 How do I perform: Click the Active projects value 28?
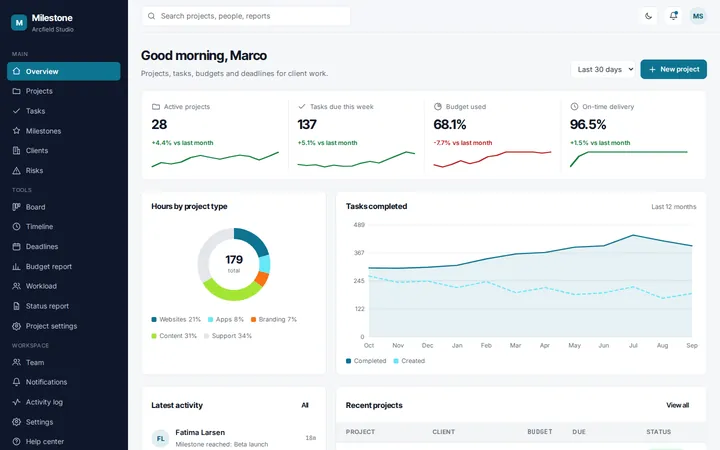pyautogui.click(x=159, y=124)
